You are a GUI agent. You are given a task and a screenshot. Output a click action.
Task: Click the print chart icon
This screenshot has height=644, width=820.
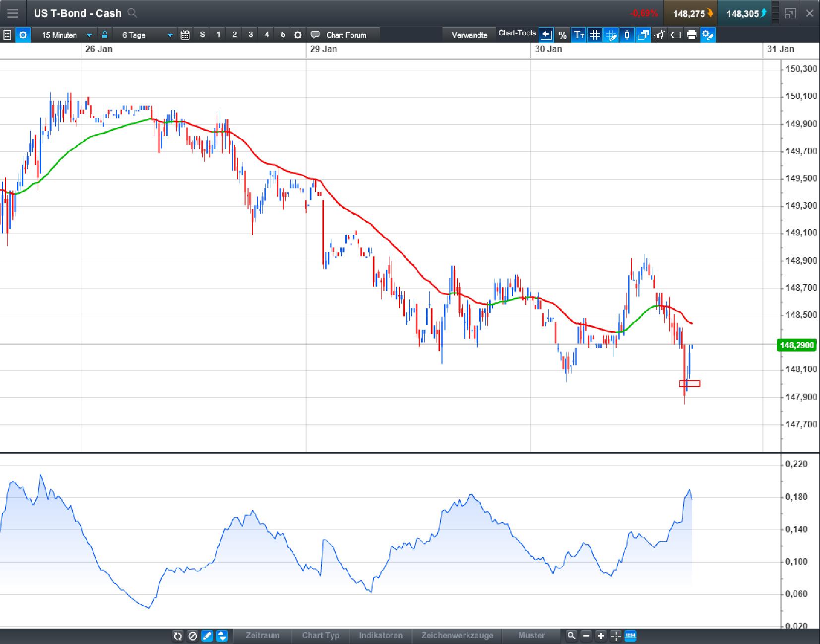[x=692, y=35]
